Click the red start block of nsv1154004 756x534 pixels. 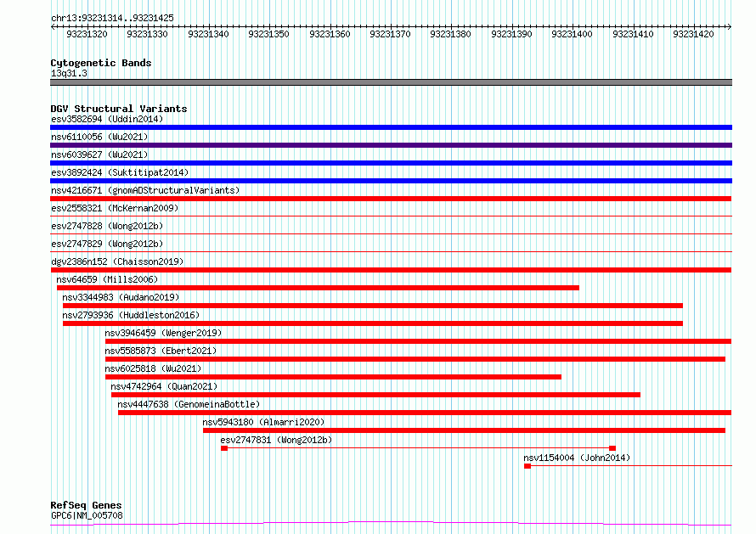528,466
